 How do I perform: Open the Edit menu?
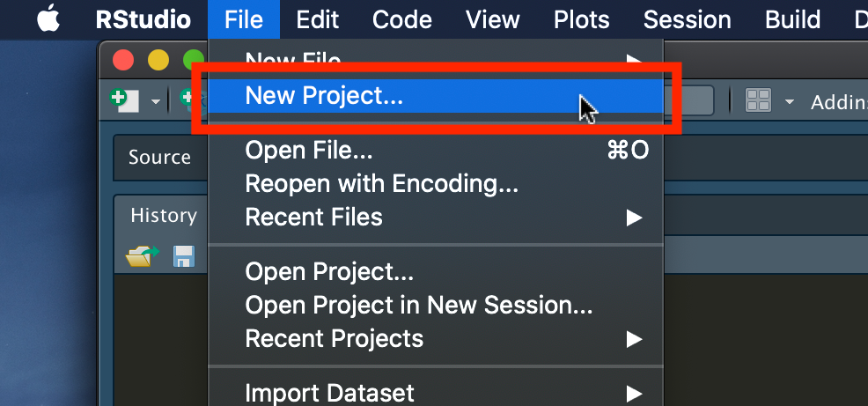(318, 20)
